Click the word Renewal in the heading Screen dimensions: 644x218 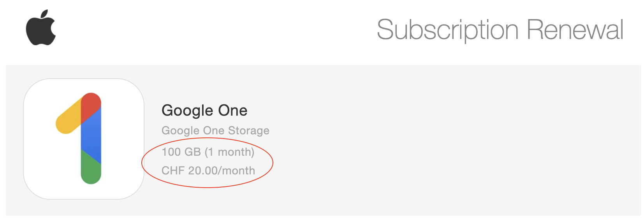(575, 30)
